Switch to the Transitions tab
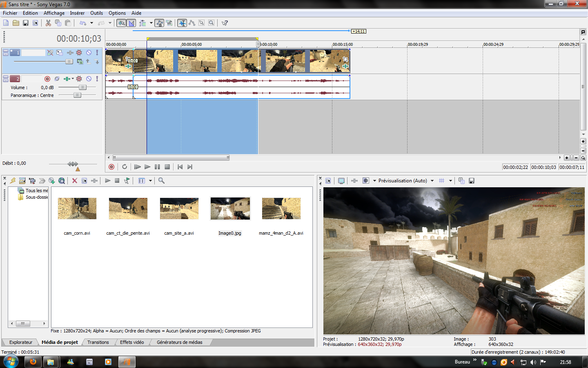The width and height of the screenshot is (588, 368). click(x=98, y=342)
